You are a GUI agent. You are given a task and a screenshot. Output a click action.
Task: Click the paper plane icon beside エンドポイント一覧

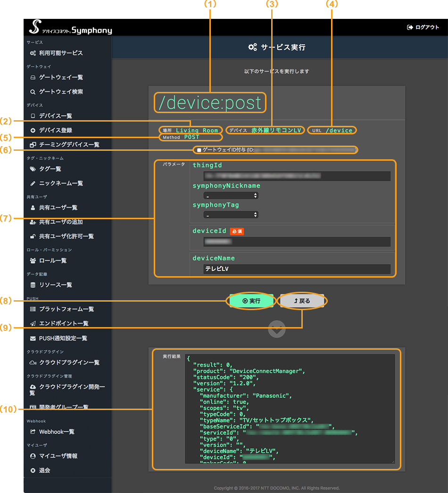[x=33, y=323]
